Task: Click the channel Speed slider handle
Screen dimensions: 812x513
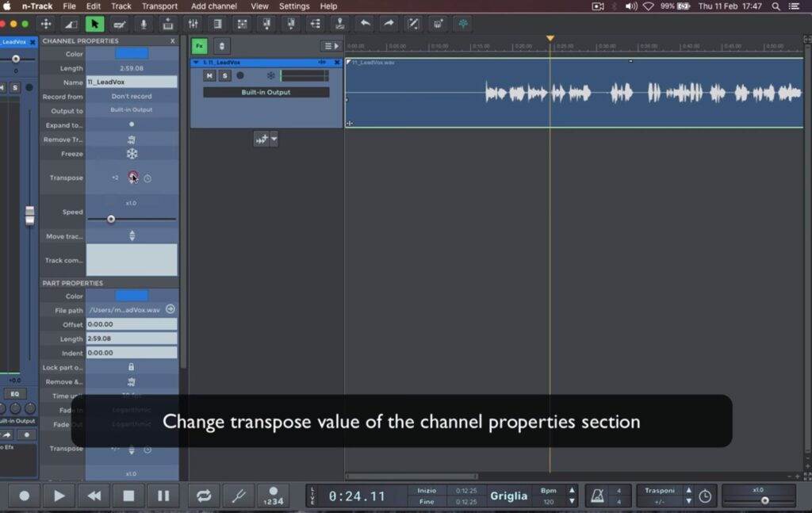Action: tap(111, 219)
